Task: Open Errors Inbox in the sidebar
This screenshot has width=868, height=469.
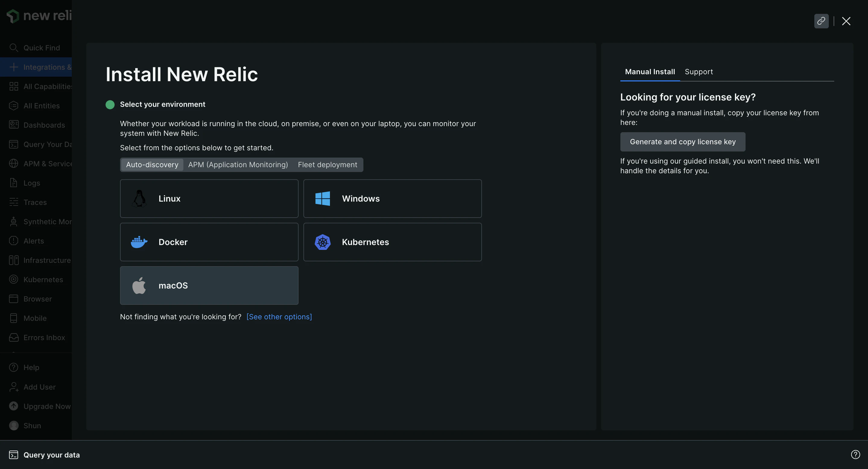Action: [36, 337]
